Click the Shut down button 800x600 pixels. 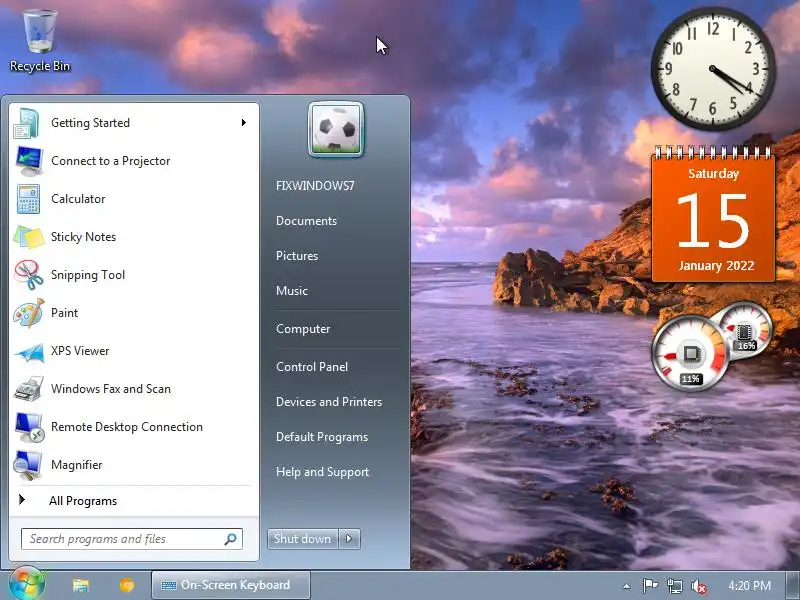(303, 539)
